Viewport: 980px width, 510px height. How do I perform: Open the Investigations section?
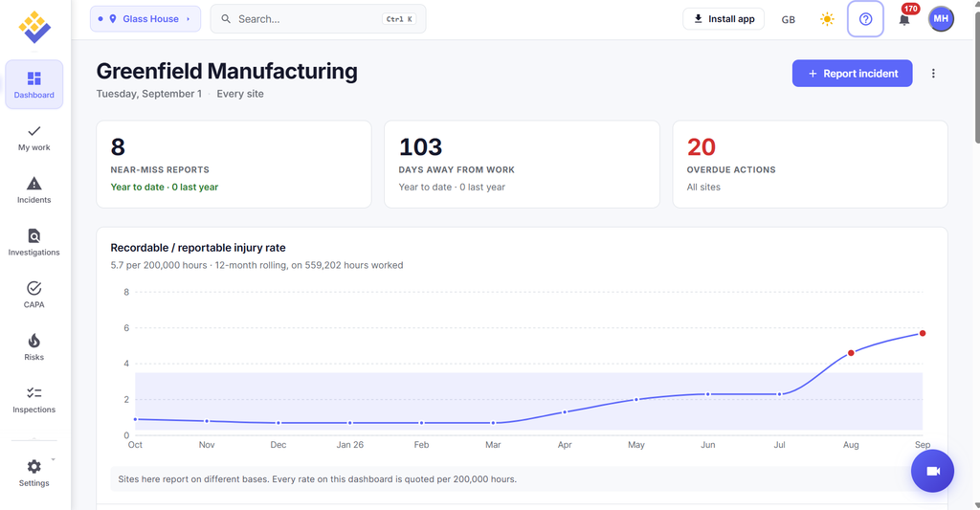pos(34,242)
